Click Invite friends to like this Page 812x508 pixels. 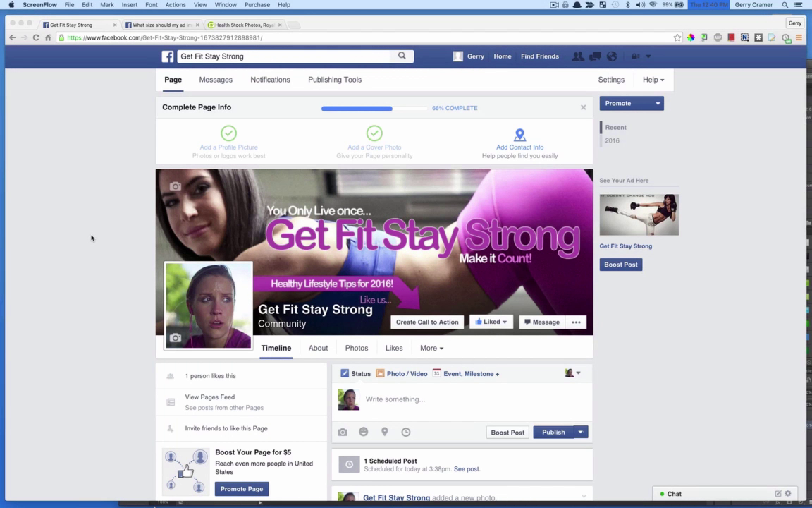coord(226,429)
